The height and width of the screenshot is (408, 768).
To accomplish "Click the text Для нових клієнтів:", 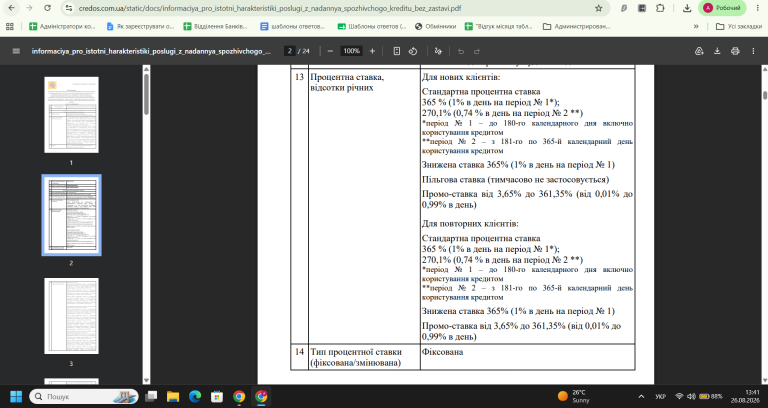I will (461, 77).
